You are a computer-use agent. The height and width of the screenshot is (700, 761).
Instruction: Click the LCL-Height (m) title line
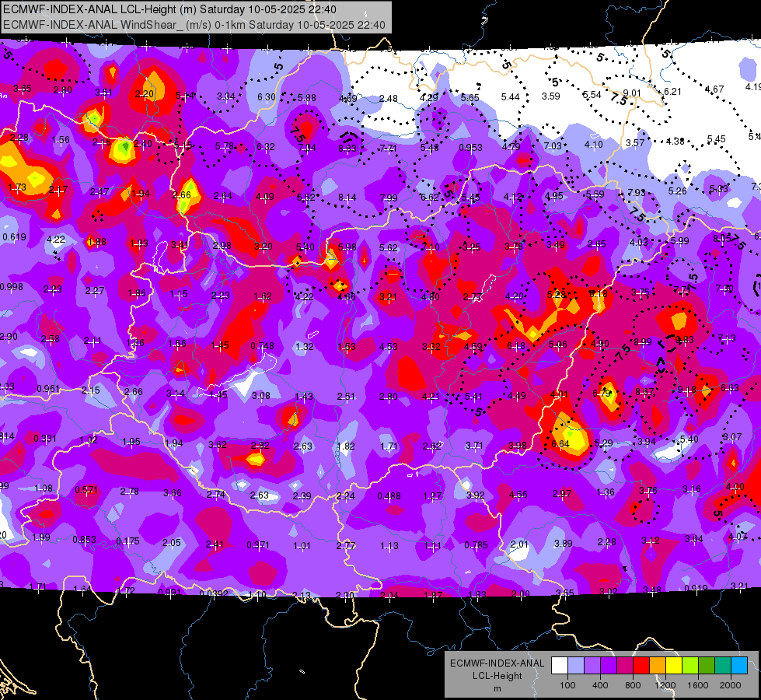(169, 9)
